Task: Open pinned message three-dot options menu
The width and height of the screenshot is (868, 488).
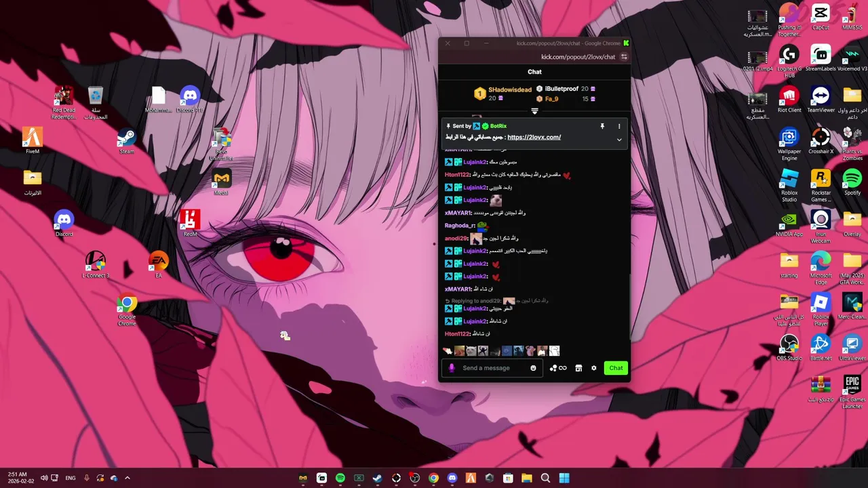Action: [619, 126]
